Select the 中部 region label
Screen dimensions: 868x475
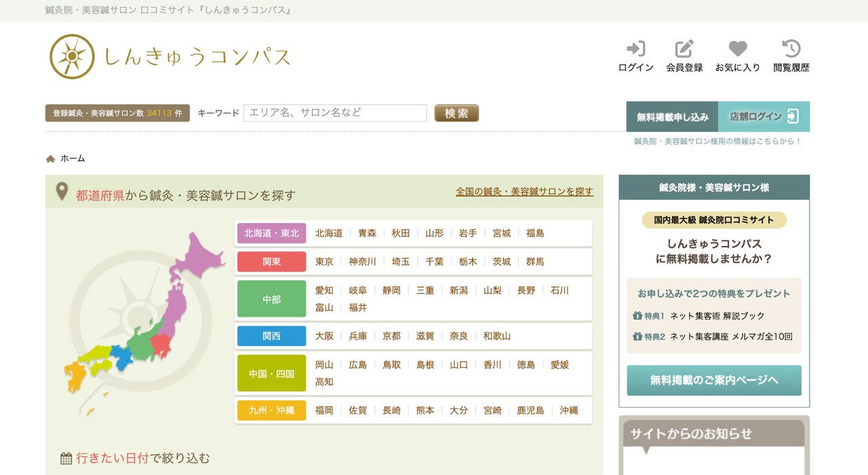click(x=271, y=299)
